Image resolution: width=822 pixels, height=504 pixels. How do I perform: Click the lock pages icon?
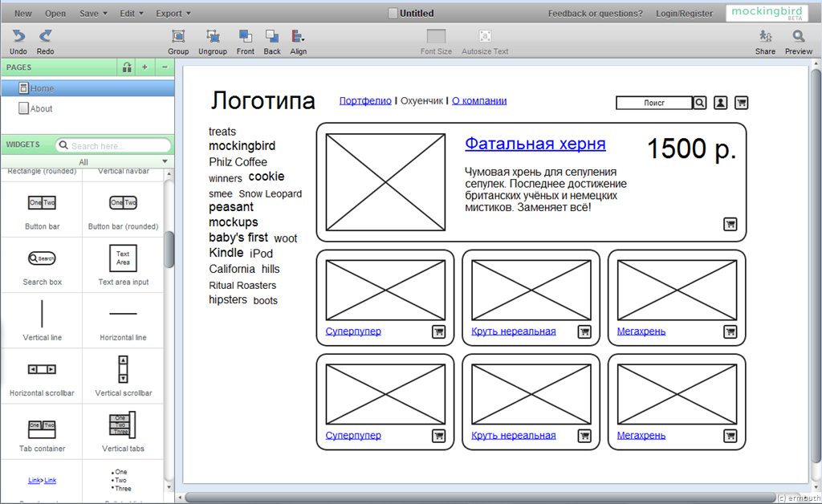(126, 67)
